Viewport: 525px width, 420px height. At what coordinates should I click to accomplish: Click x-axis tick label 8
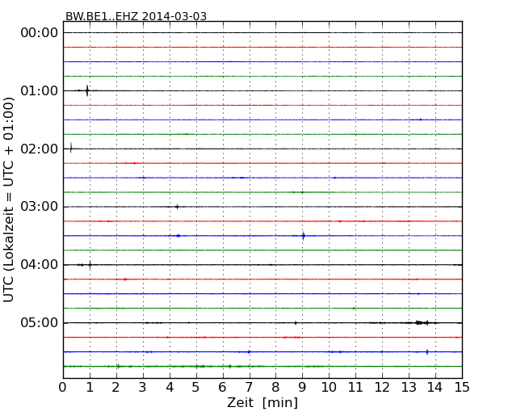[x=276, y=388]
